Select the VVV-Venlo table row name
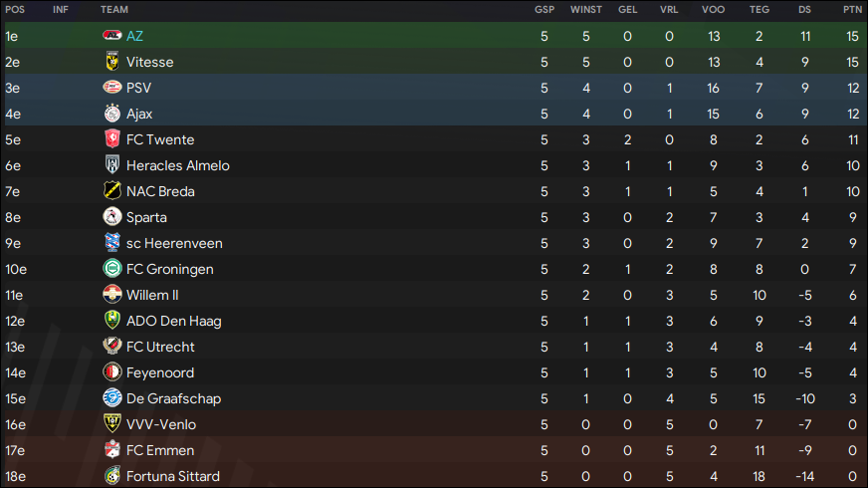 [x=161, y=424]
